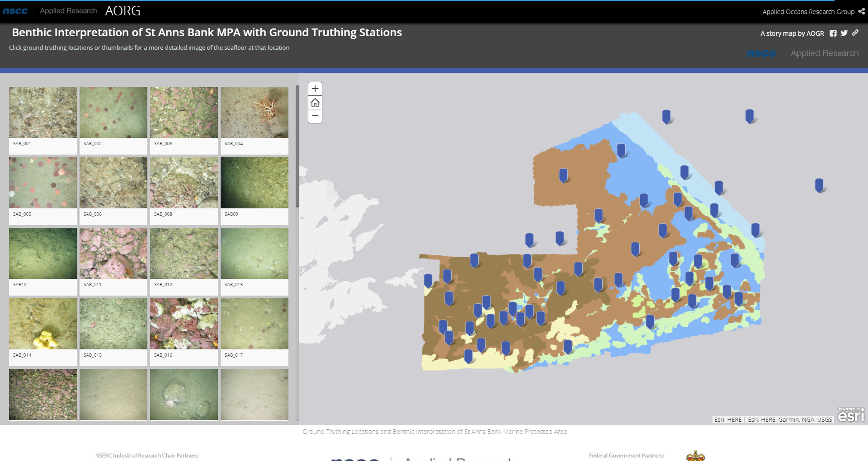Open the SAB_014 yellow sponge thumbnail

(43, 324)
